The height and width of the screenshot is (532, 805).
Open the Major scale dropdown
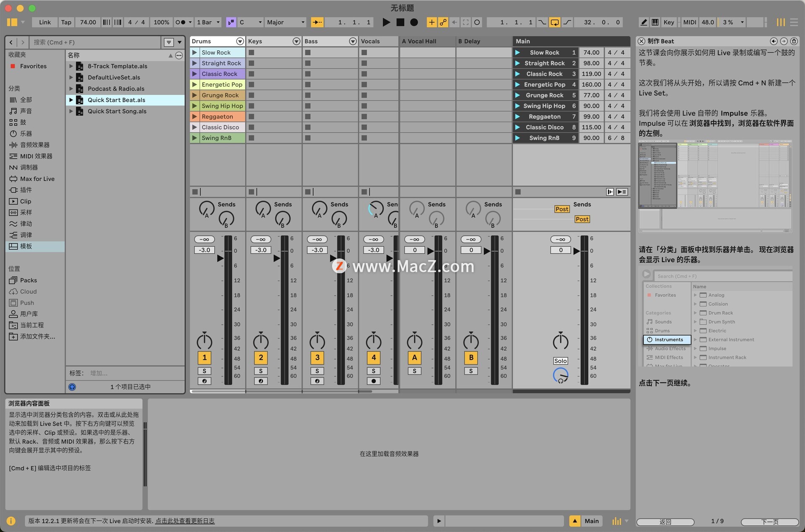[286, 22]
